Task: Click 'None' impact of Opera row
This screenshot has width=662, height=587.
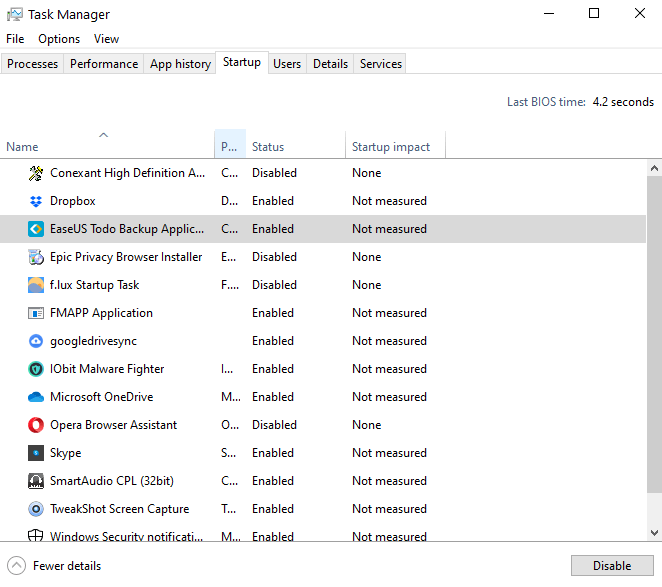Action: [x=367, y=425]
